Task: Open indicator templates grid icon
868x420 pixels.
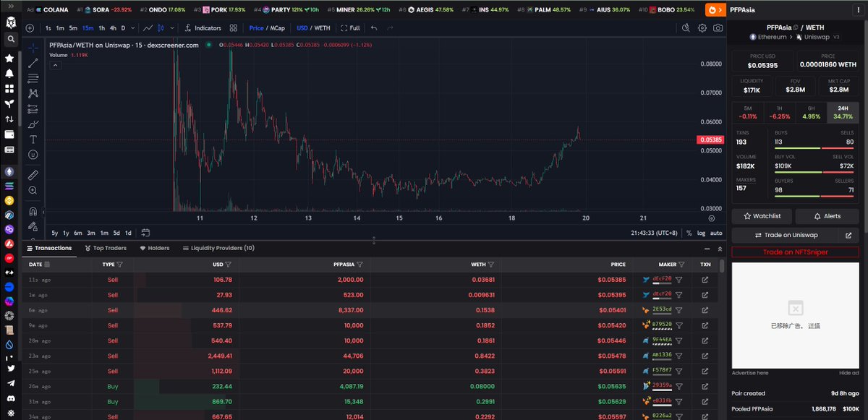Action: pos(234,28)
